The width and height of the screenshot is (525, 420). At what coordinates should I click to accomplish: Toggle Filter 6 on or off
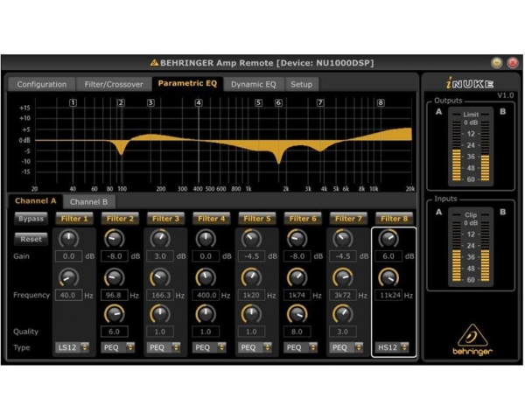click(303, 219)
